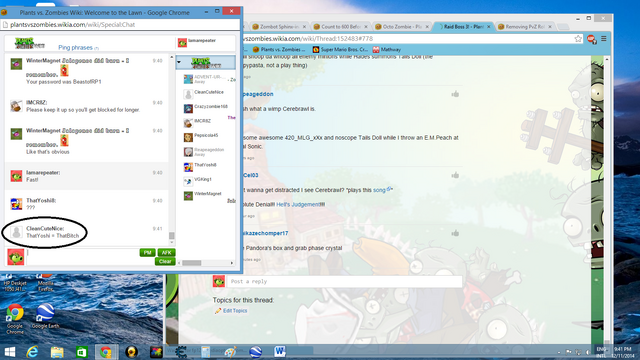Switch to the Octo Zombie tab
This screenshot has height=360, width=640.
402,27
